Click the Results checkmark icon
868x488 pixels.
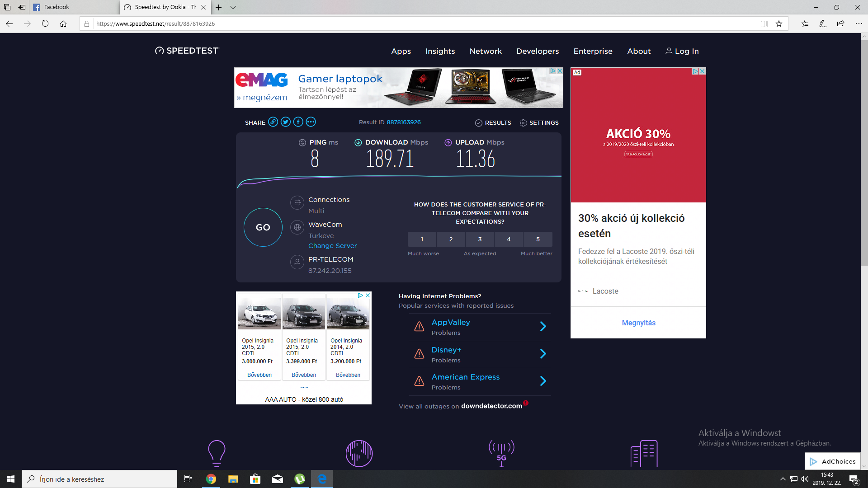point(479,123)
